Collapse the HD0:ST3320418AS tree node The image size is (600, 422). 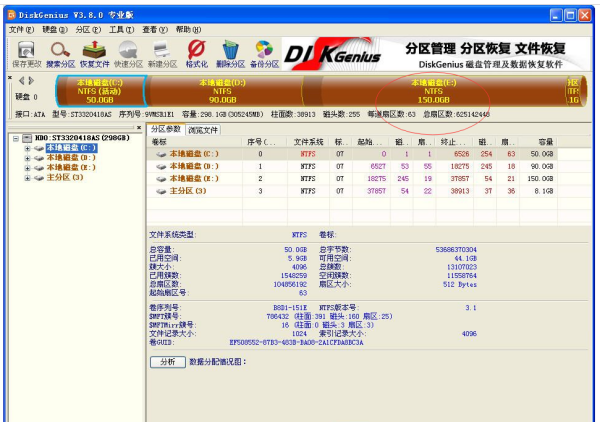coord(16,138)
